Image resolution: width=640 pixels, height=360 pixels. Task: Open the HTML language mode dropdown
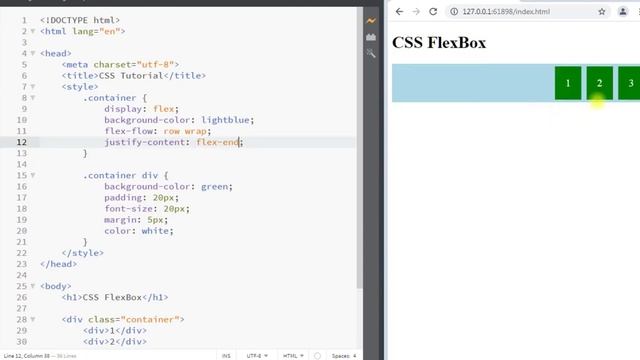click(293, 356)
